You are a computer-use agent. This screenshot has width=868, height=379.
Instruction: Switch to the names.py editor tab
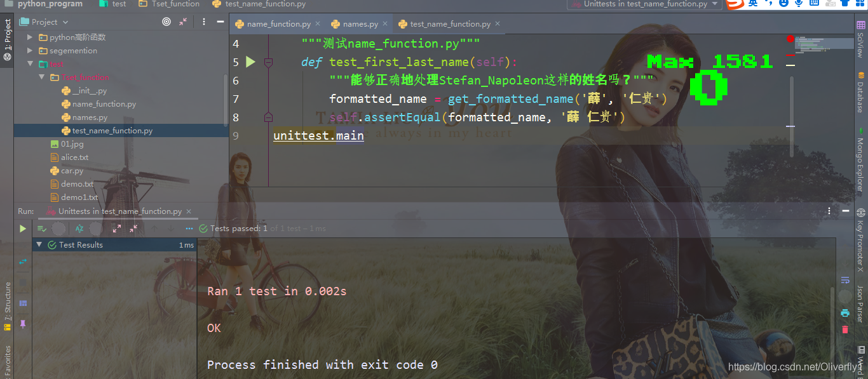tap(360, 24)
